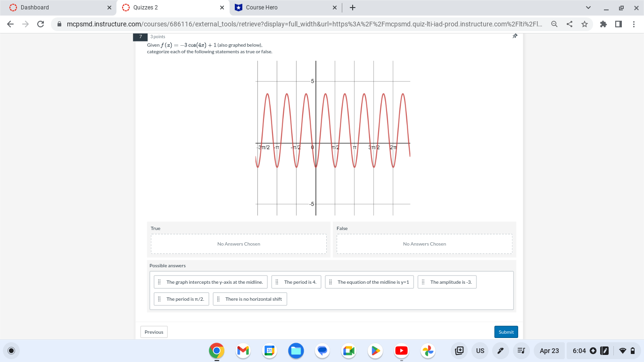Share this page using the share icon

570,24
